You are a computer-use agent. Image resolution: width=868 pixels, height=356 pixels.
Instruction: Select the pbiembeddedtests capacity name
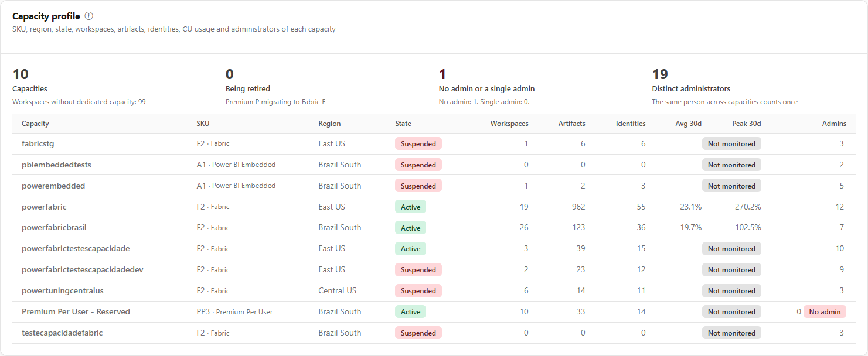click(x=56, y=165)
